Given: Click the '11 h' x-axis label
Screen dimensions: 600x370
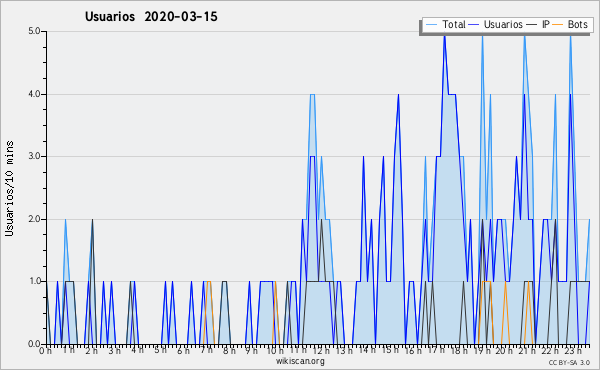Looking at the screenshot, I should [x=298, y=350].
